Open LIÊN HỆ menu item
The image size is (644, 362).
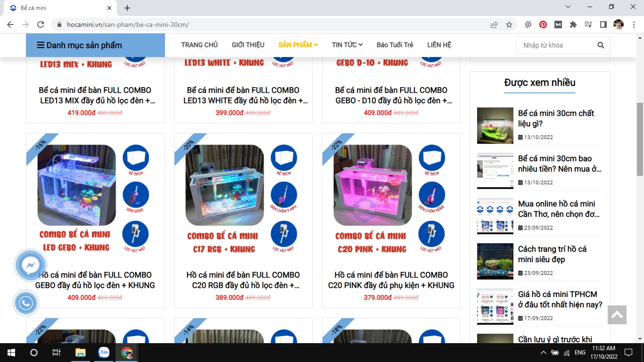[439, 45]
